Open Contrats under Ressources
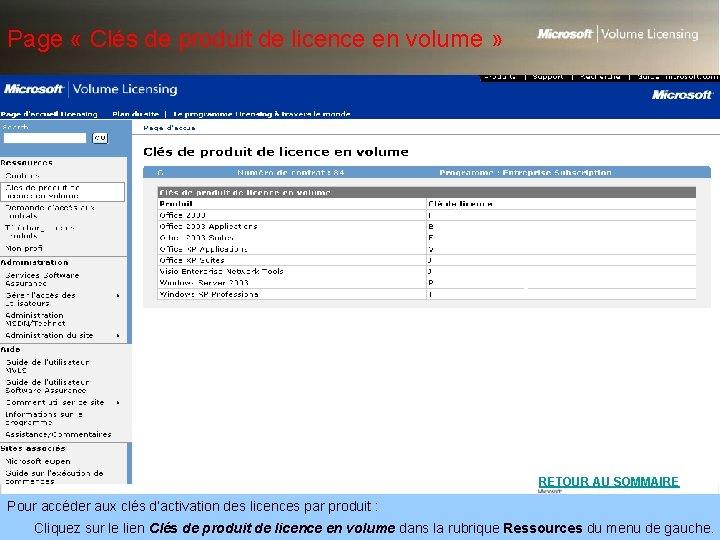This screenshot has height=540, width=720. point(22,175)
